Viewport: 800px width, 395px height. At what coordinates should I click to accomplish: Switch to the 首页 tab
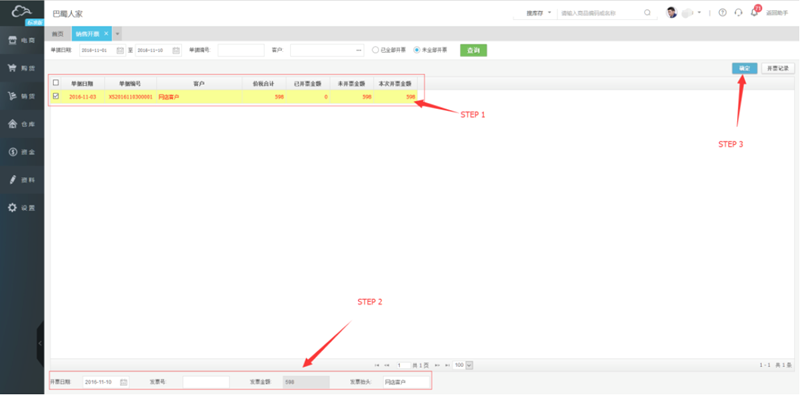tap(58, 34)
